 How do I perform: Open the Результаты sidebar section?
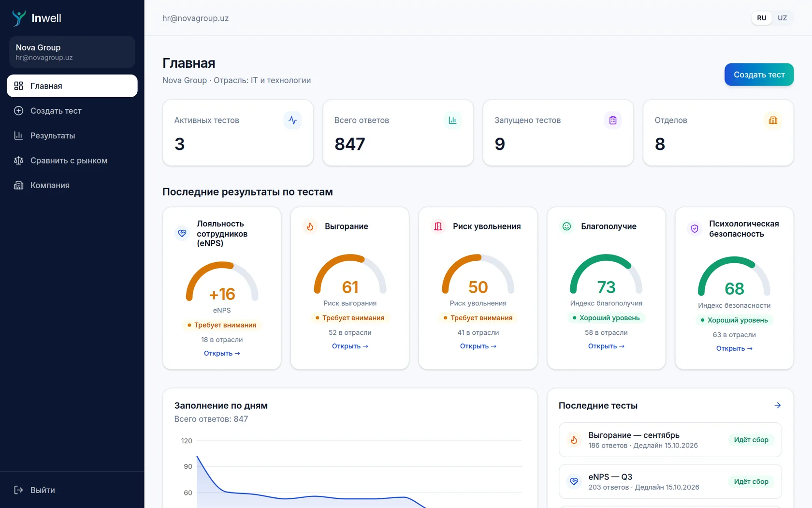coord(72,135)
